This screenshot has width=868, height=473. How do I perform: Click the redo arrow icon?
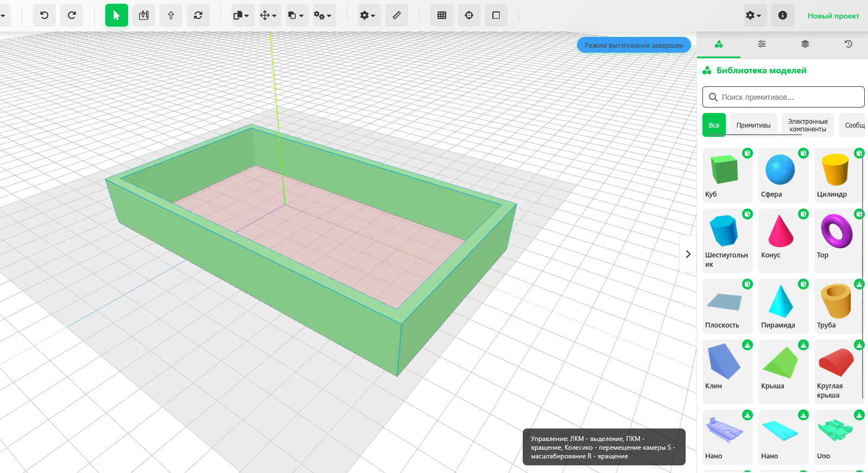(x=72, y=15)
